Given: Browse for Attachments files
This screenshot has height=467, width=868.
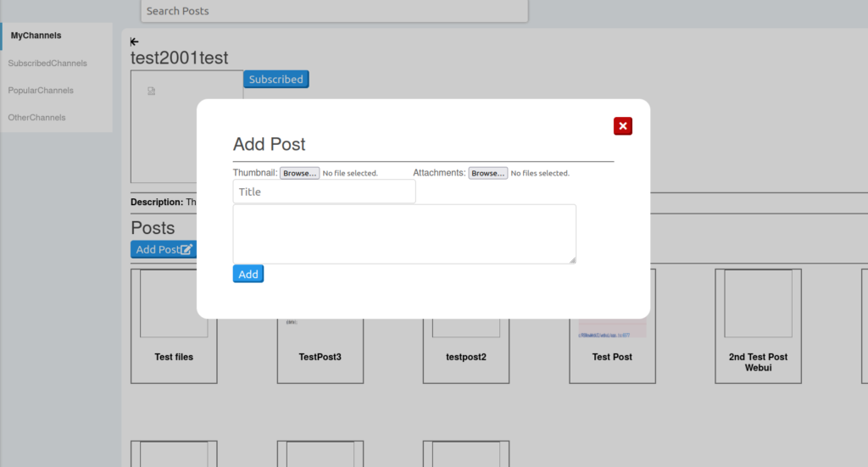Looking at the screenshot, I should [x=487, y=173].
